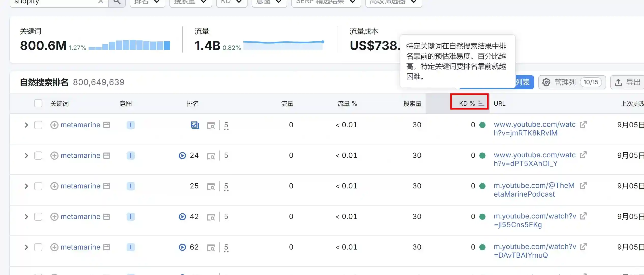Click the plus icon beside the first metamarine keyword
Image resolution: width=644 pixels, height=275 pixels.
coord(54,125)
